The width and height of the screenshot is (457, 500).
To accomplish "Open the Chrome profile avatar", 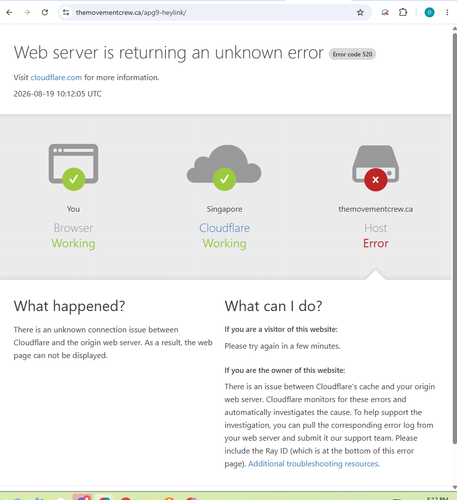I will coord(429,13).
